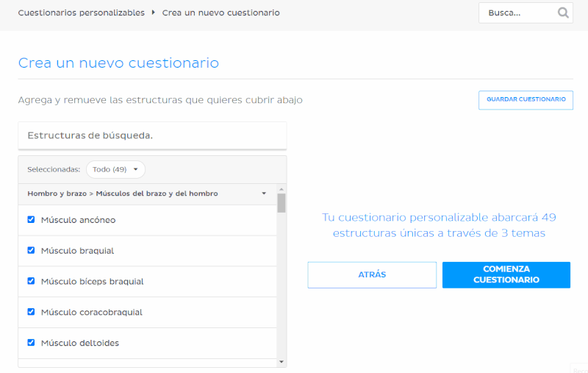Collapse the Músculos del brazo y del hombro section
This screenshot has height=373, width=588.
coord(264,193)
